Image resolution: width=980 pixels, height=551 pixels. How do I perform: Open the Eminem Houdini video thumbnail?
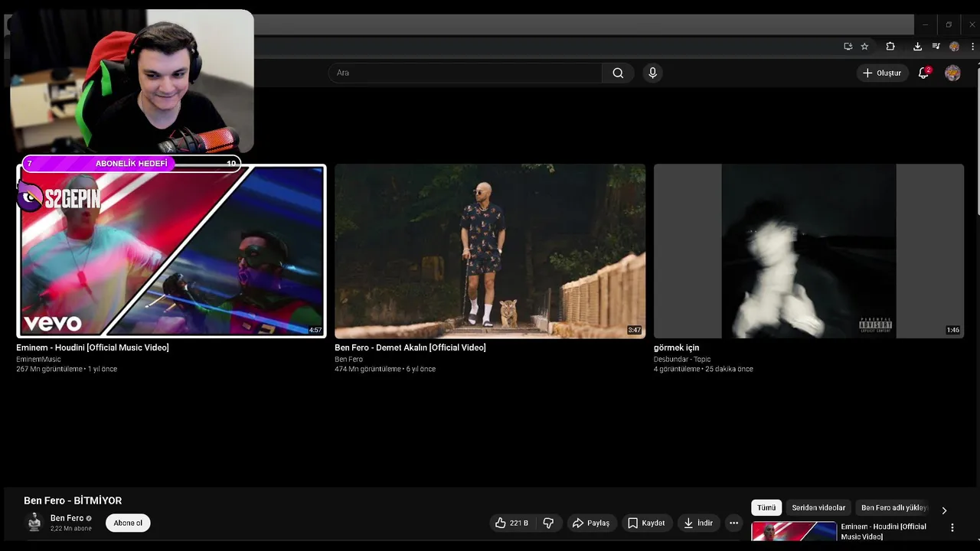pos(171,251)
